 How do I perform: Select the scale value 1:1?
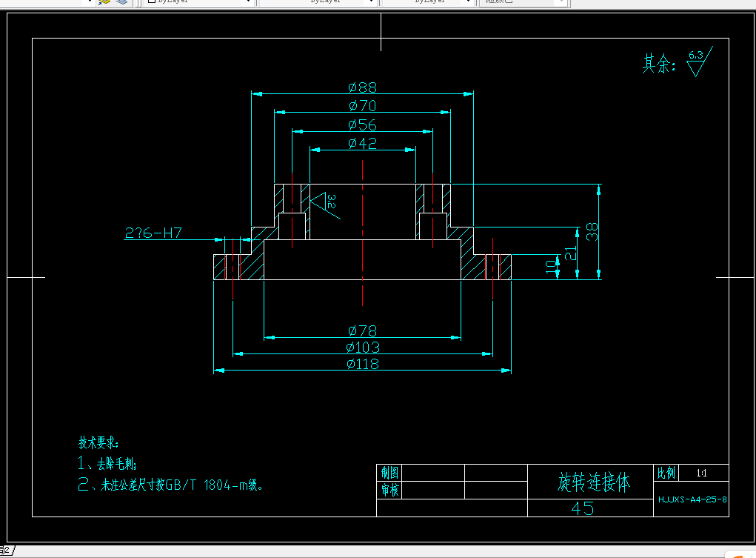(x=701, y=473)
